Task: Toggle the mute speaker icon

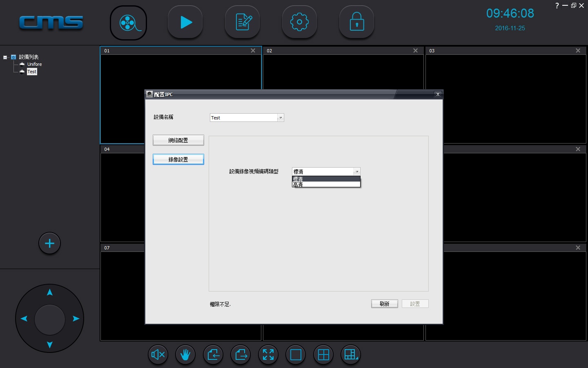Action: pyautogui.click(x=158, y=355)
